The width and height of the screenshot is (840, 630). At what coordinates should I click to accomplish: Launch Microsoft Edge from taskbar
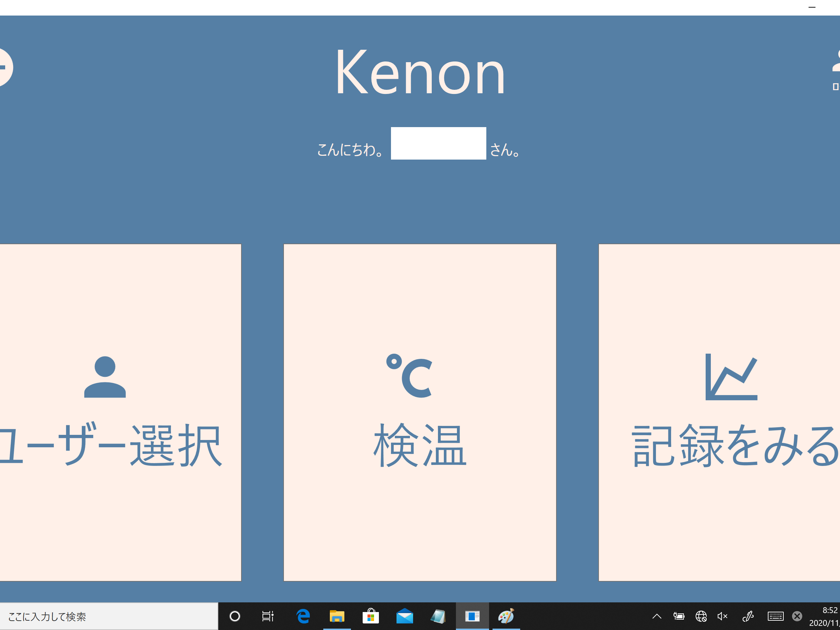pyautogui.click(x=303, y=616)
